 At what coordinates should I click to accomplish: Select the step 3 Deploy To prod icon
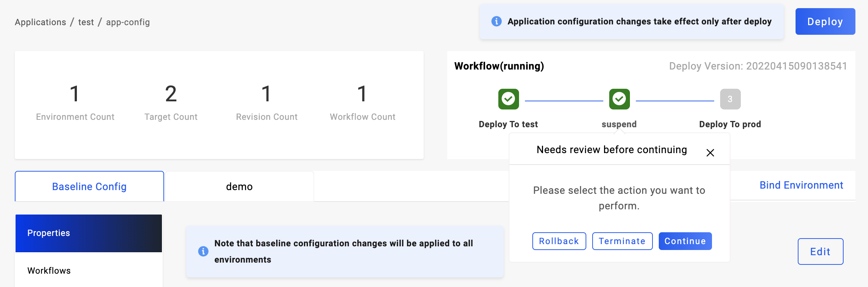pos(730,99)
